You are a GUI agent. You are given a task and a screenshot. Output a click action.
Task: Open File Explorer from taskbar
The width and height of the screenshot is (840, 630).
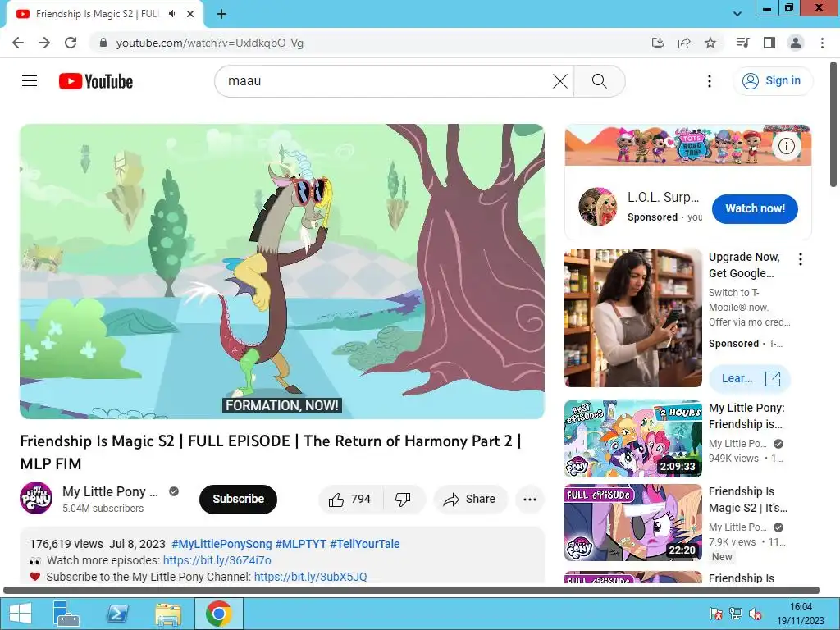click(167, 614)
